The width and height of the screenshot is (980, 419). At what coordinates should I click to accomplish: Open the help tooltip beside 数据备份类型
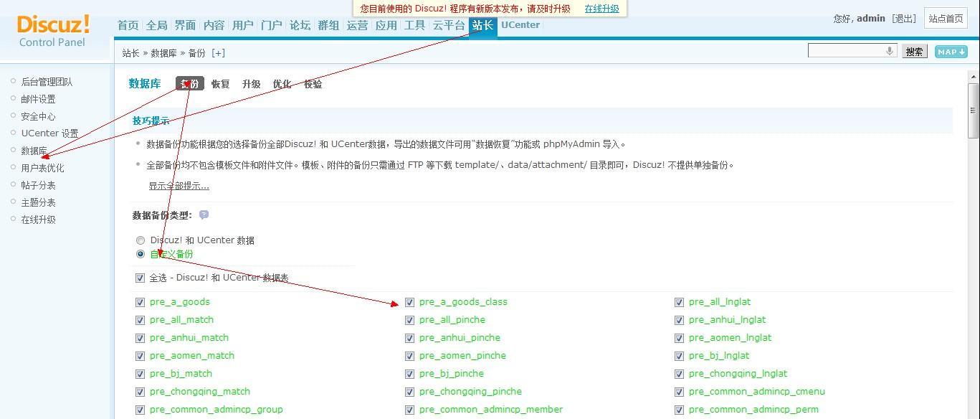[x=204, y=215]
